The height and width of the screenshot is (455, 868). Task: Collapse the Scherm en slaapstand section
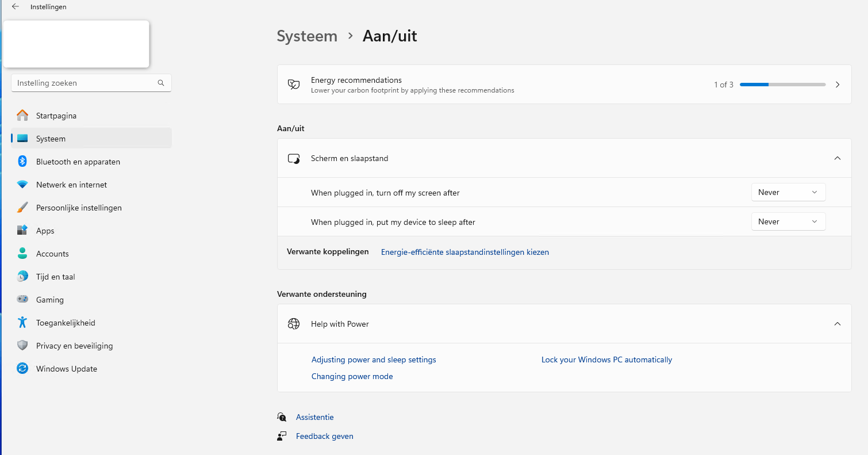coord(838,158)
